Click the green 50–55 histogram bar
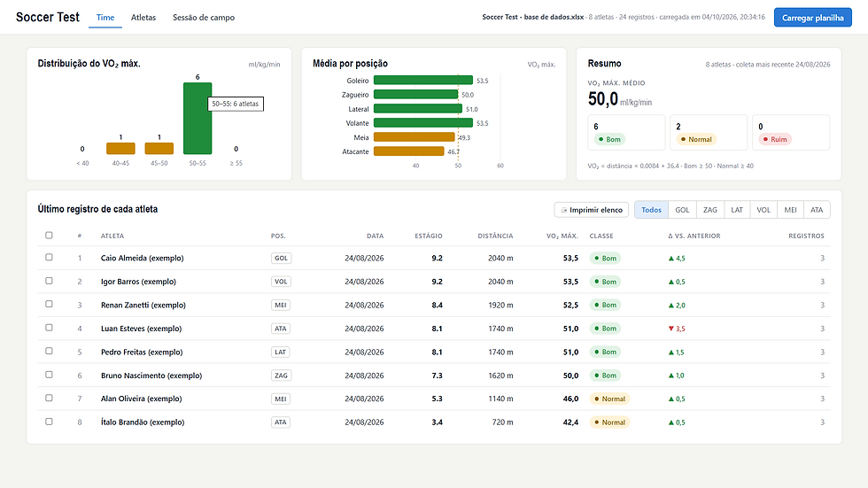 tap(198, 119)
